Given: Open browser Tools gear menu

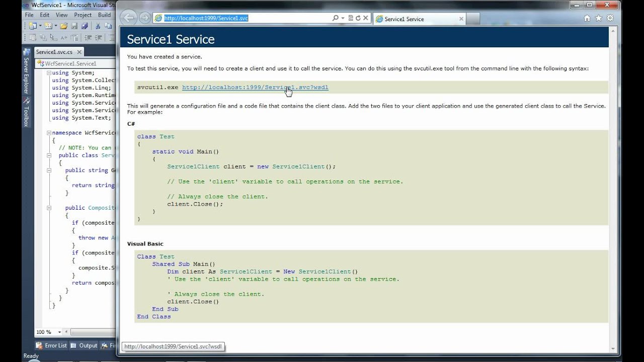Looking at the screenshot, I should coord(610,18).
